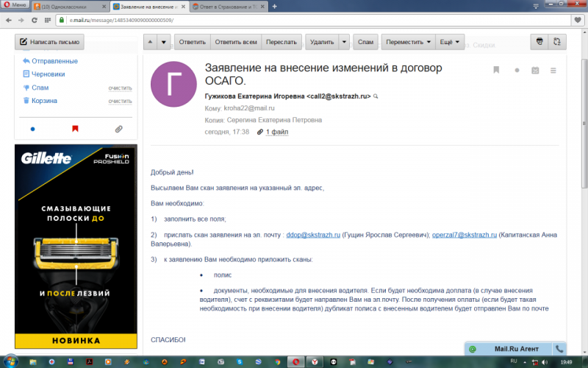Click the page vertical scrollbar
The height and width of the screenshot is (368, 588).
584,124
